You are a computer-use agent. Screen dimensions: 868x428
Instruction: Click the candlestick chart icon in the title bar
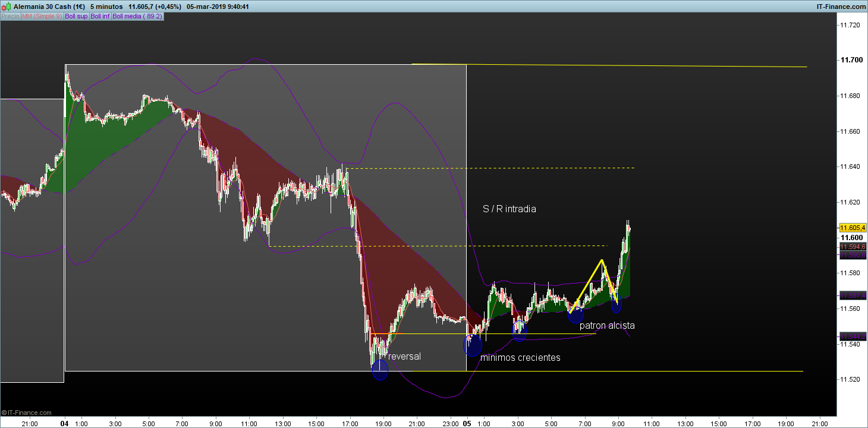[x=7, y=7]
